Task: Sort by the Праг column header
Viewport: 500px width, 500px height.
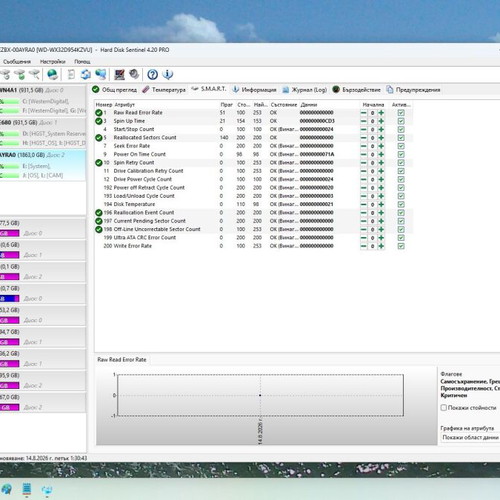Action: click(x=226, y=105)
